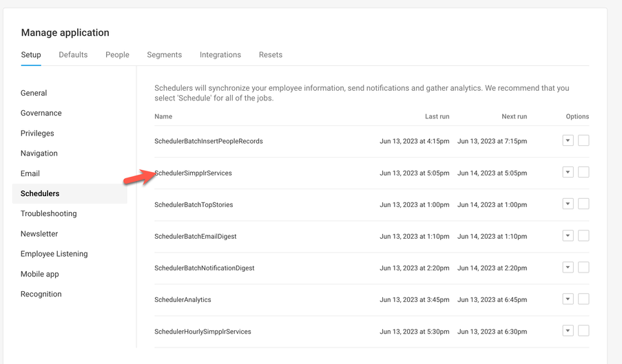Select the Resets tab
Image resolution: width=622 pixels, height=364 pixels.
tap(271, 55)
